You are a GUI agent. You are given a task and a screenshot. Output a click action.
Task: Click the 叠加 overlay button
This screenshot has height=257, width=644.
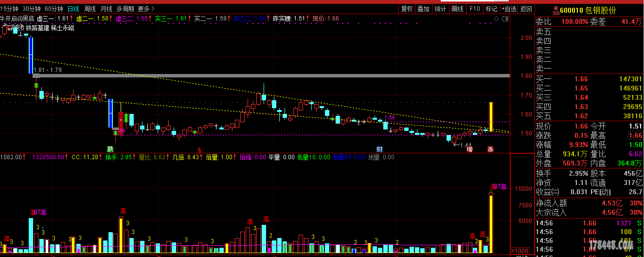click(423, 9)
